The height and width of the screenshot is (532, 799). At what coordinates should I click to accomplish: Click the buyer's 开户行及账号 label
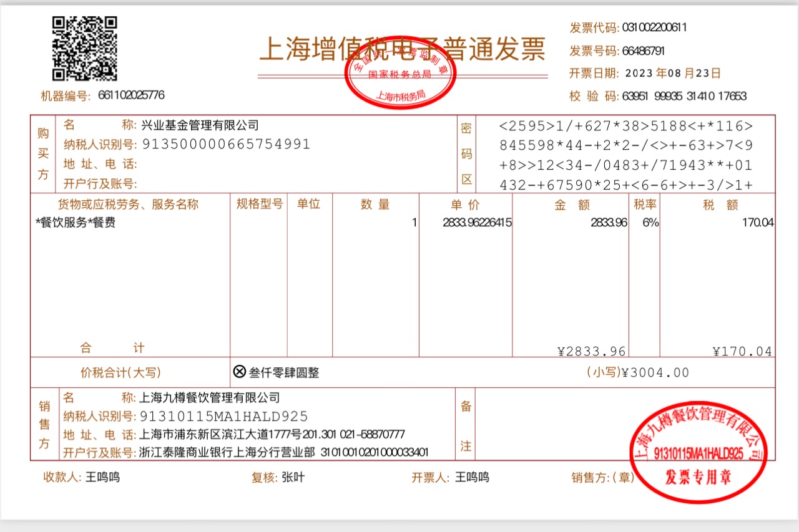100,183
